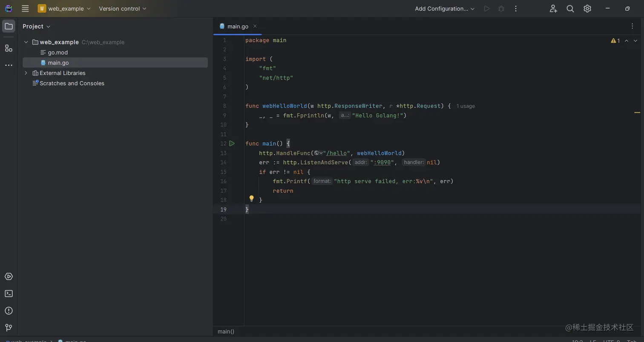Screen dimensions: 644x342
Task: Click the main() breadcrumb
Action: [x=226, y=331]
